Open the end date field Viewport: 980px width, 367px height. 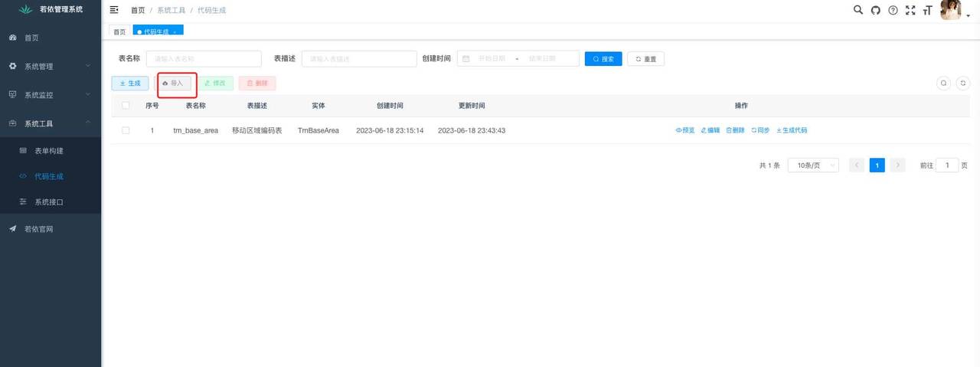click(543, 59)
